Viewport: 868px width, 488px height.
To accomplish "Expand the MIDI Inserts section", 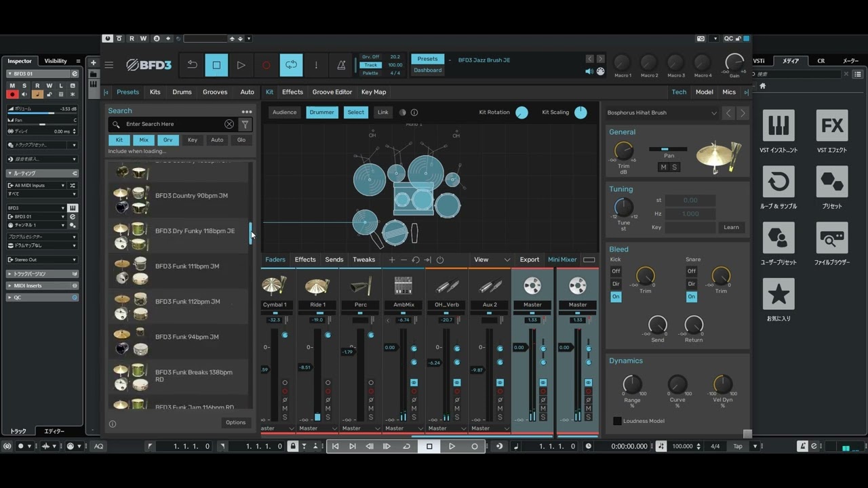I will click(x=42, y=285).
